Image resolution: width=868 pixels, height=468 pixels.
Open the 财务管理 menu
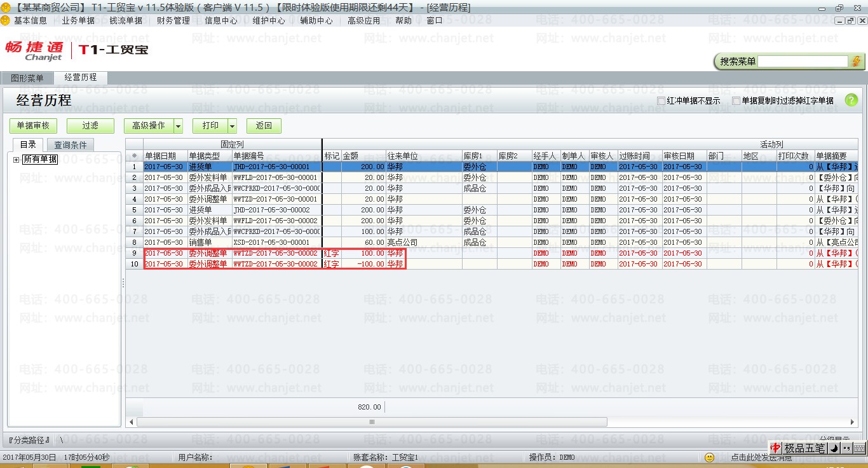(173, 20)
